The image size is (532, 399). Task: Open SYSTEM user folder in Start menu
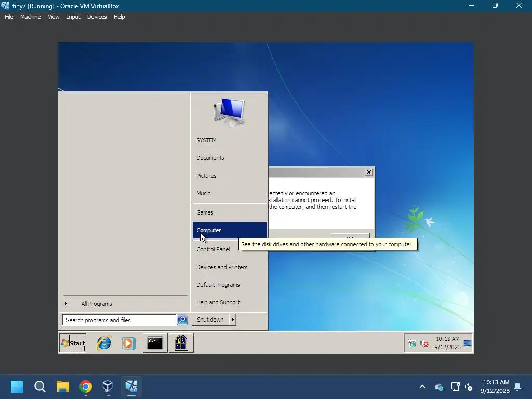(230, 140)
